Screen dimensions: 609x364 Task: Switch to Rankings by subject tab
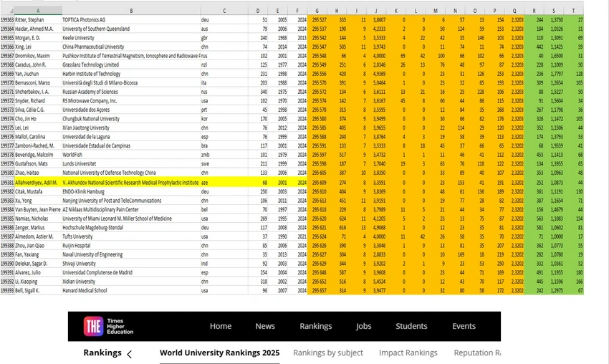click(x=328, y=353)
